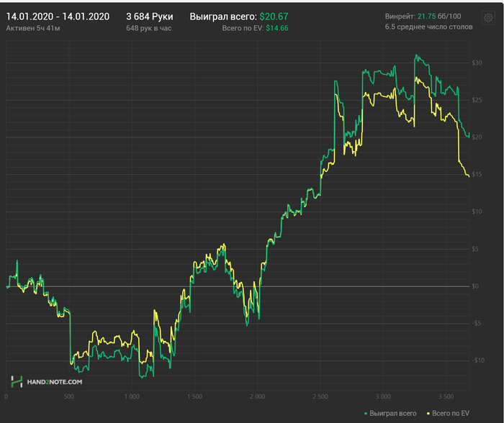Toggle the green Выиграл всего legend entry
The image size is (504, 423).
(x=390, y=414)
